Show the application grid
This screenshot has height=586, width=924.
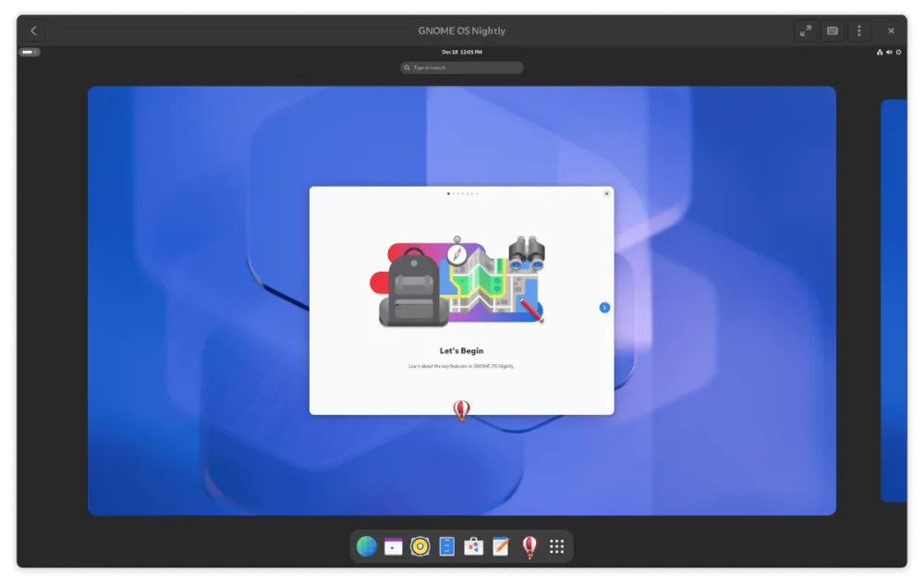[555, 546]
